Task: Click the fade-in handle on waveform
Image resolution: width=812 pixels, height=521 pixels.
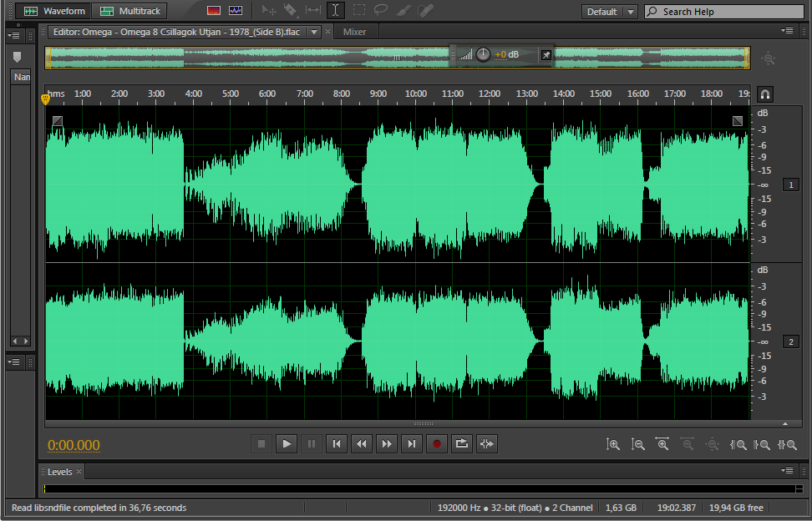Action: (x=58, y=121)
